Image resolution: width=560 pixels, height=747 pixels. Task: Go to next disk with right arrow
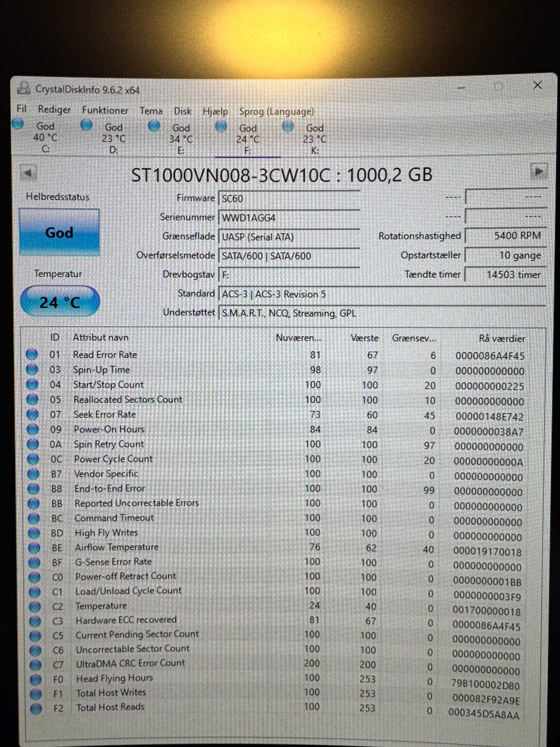pyautogui.click(x=538, y=172)
